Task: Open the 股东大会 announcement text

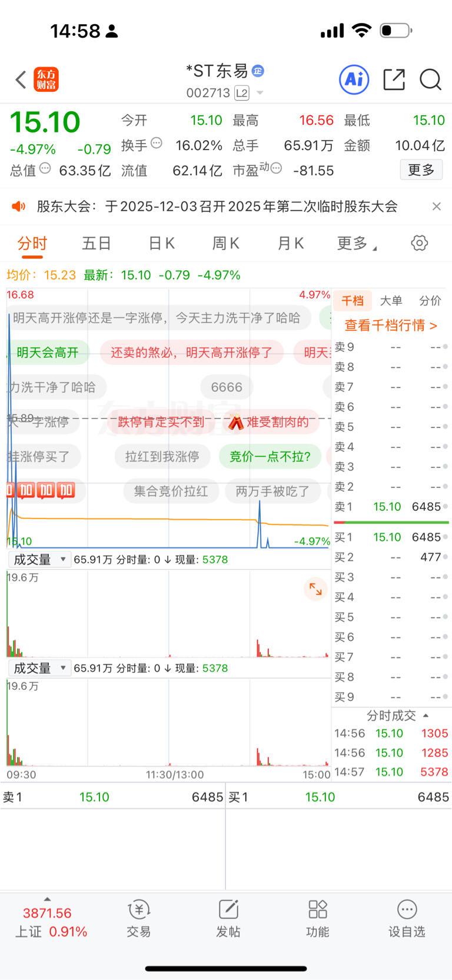Action: [x=217, y=206]
